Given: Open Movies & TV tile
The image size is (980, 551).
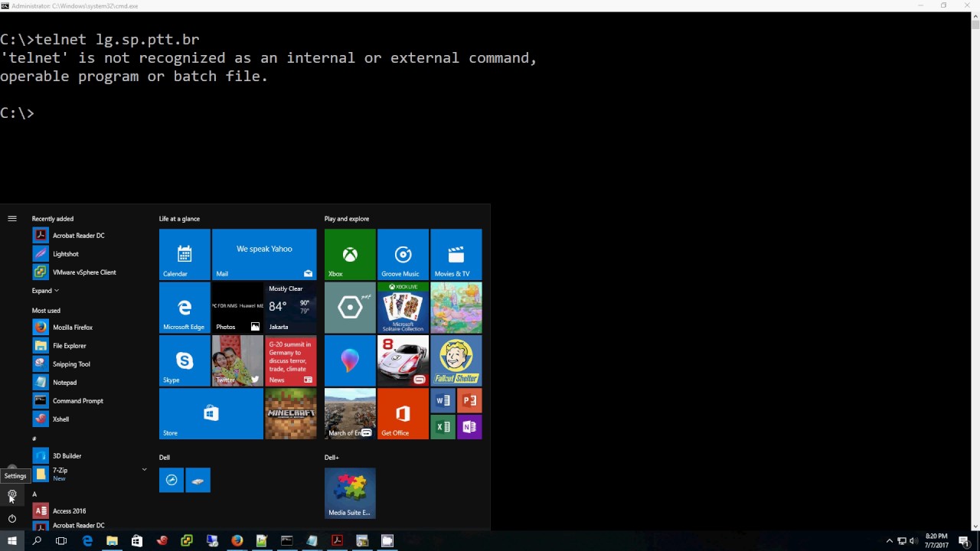Looking at the screenshot, I should pyautogui.click(x=456, y=254).
